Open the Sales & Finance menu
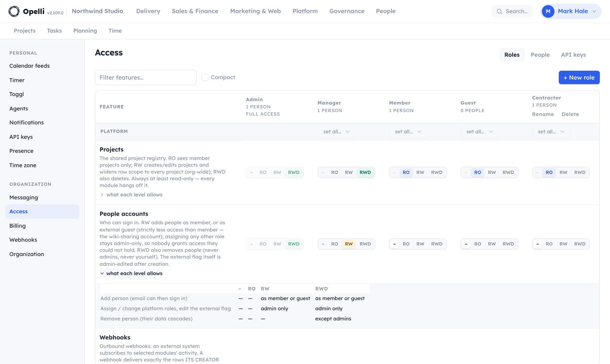Screen dimensions: 610x364 point(195,11)
